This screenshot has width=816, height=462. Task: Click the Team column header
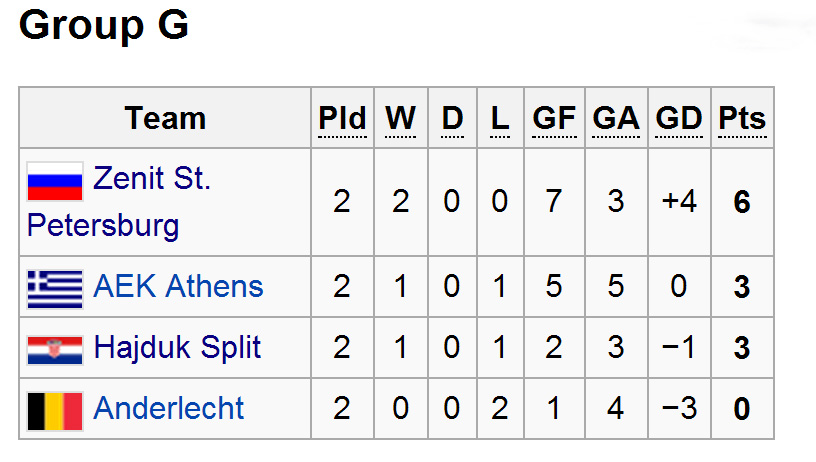[165, 119]
